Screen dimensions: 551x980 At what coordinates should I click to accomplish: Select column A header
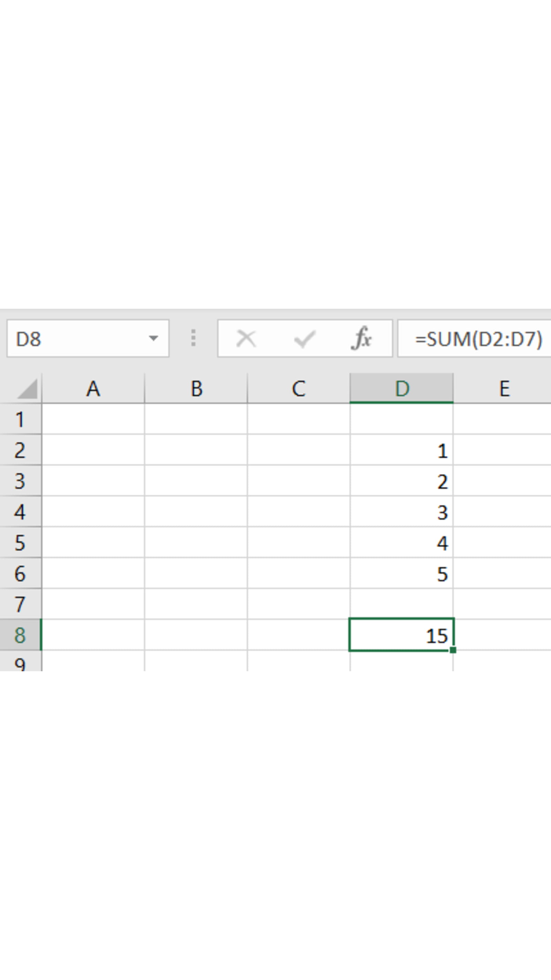[x=93, y=389]
